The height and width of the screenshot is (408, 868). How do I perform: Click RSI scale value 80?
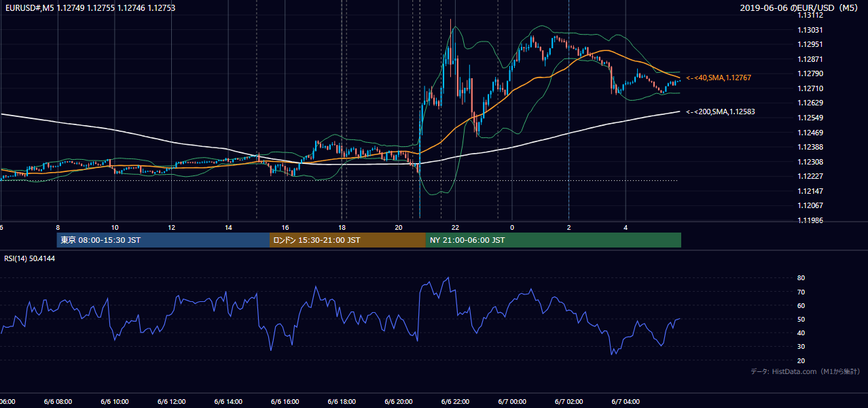tap(801, 278)
